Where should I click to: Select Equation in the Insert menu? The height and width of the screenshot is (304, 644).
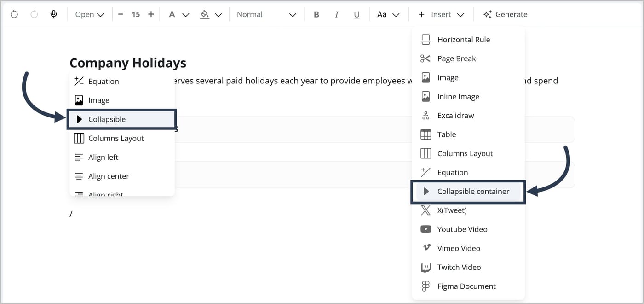[468, 172]
